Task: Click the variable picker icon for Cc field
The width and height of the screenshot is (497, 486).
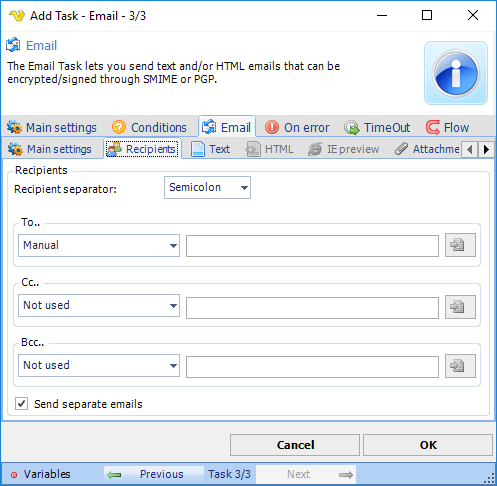Action: point(460,307)
